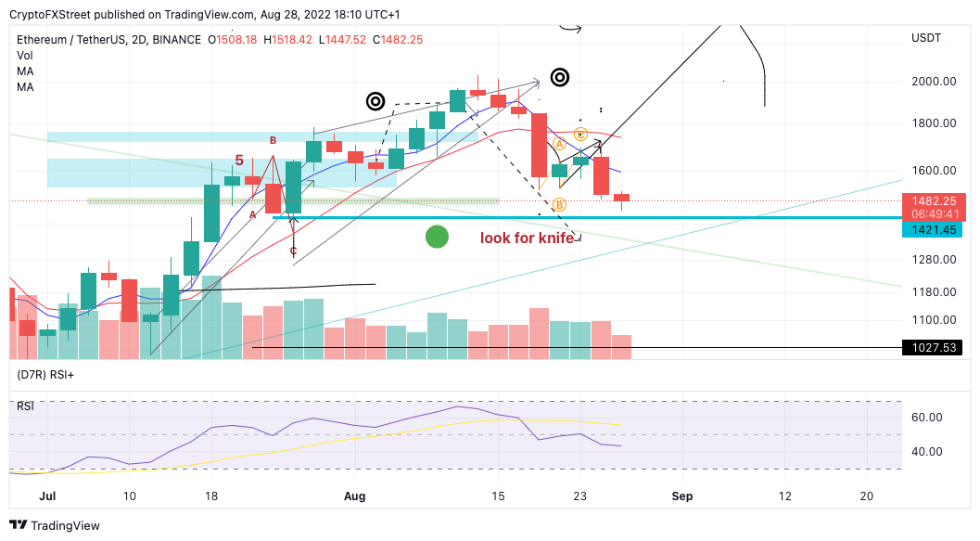
Task: Select the bullseye target icon near 2000.00
Action: tap(560, 78)
